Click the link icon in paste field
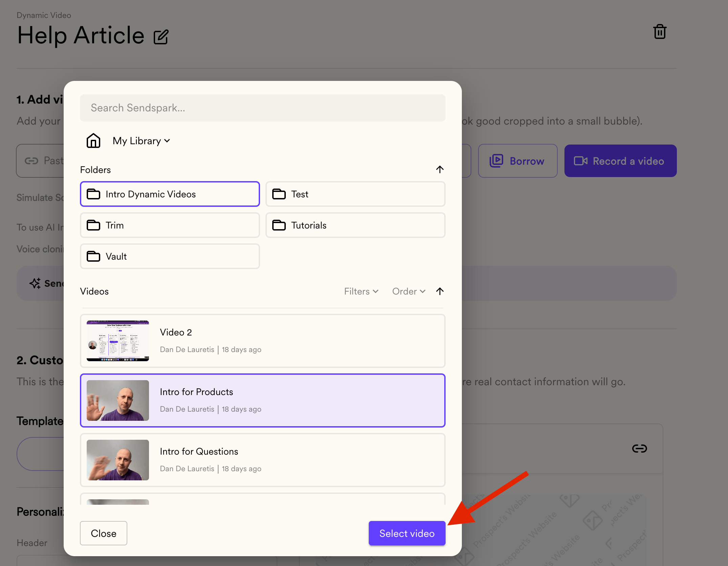The height and width of the screenshot is (566, 728). [31, 161]
